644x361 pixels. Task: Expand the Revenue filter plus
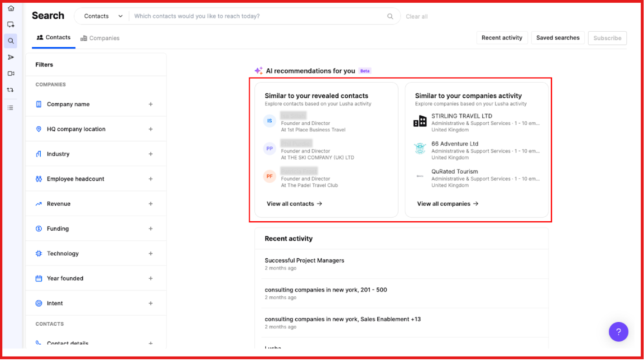coord(151,204)
